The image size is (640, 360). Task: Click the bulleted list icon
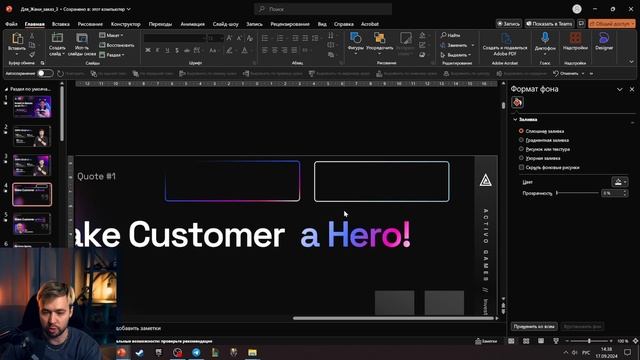coord(265,38)
